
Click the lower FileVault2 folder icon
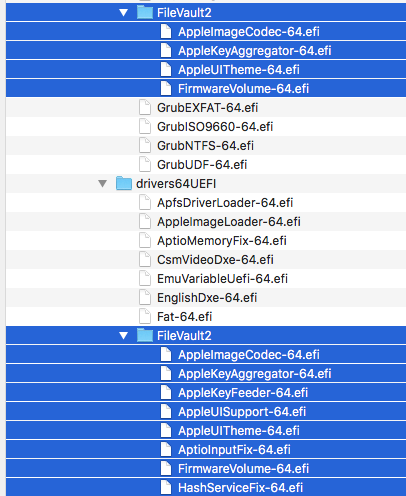pos(145,335)
